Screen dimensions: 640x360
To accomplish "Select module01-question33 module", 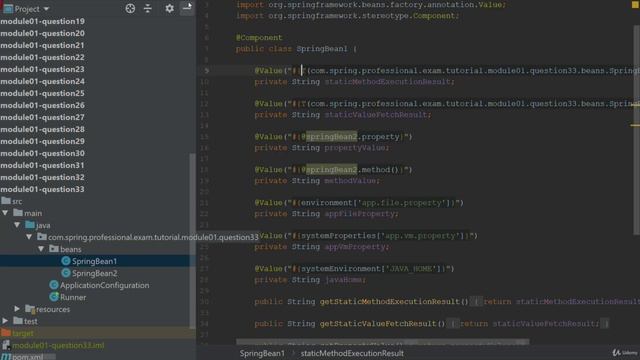I will (42, 189).
